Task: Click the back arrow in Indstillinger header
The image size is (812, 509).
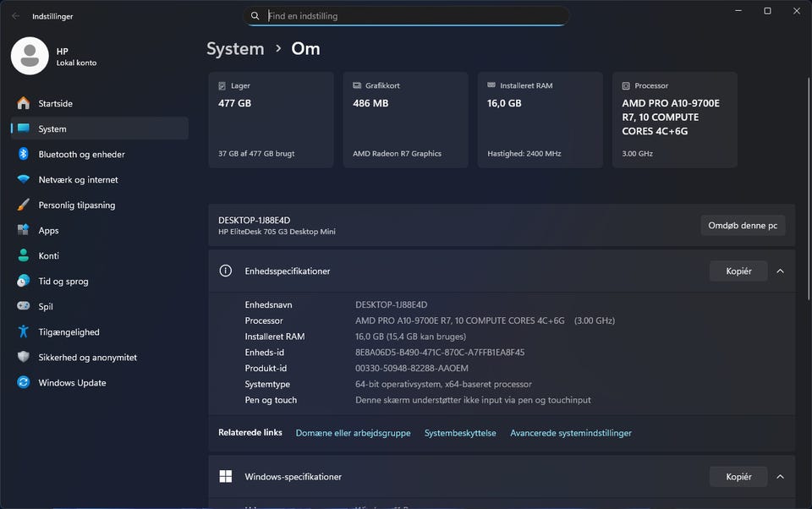Action: [x=15, y=15]
